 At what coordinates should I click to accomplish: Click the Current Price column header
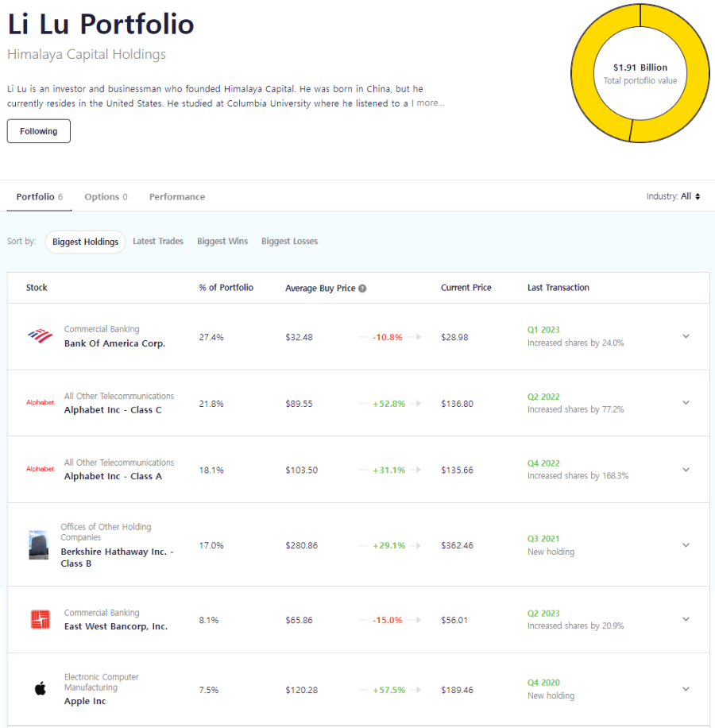pos(466,288)
